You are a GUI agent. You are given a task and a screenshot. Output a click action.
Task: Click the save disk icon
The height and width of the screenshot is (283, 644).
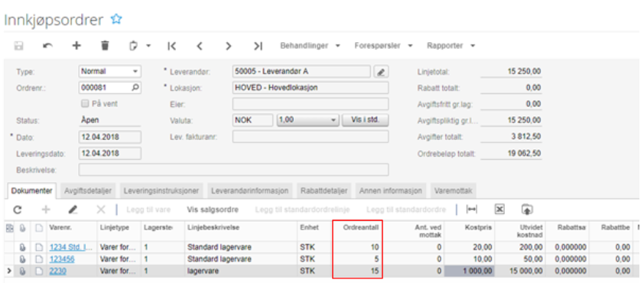pyautogui.click(x=18, y=46)
